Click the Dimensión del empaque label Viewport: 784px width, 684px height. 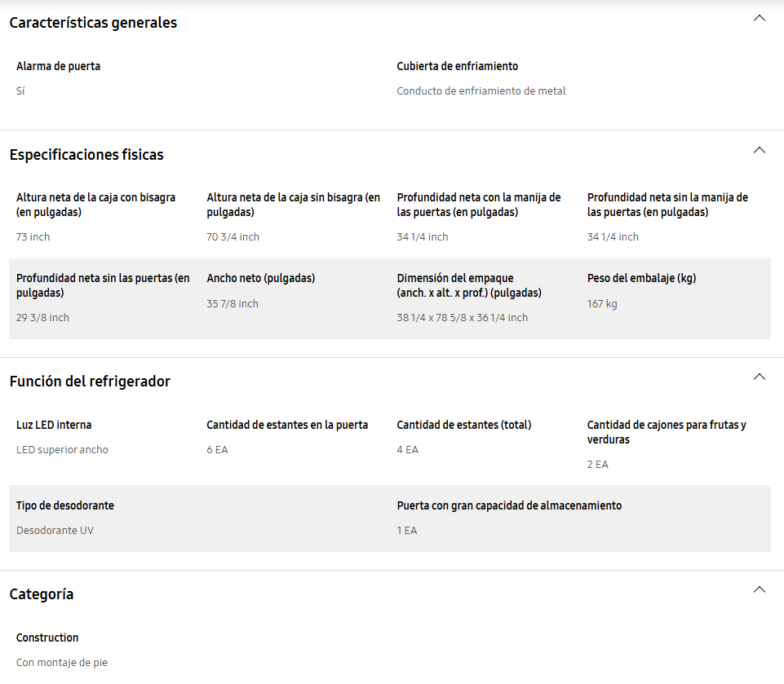point(469,285)
